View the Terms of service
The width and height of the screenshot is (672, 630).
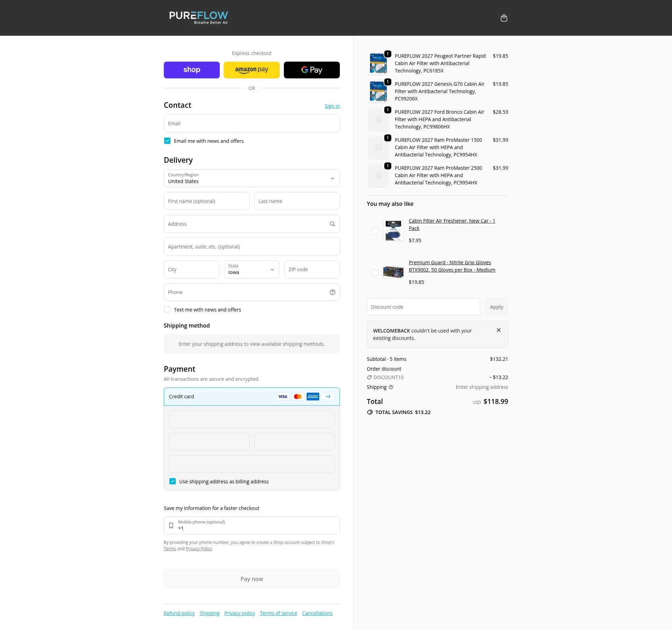[278, 613]
